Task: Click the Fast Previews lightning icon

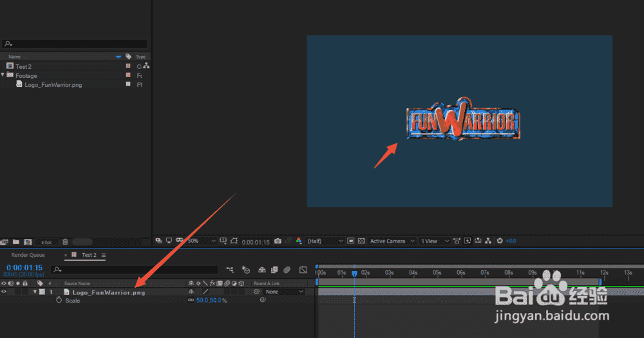Action: coord(467,241)
